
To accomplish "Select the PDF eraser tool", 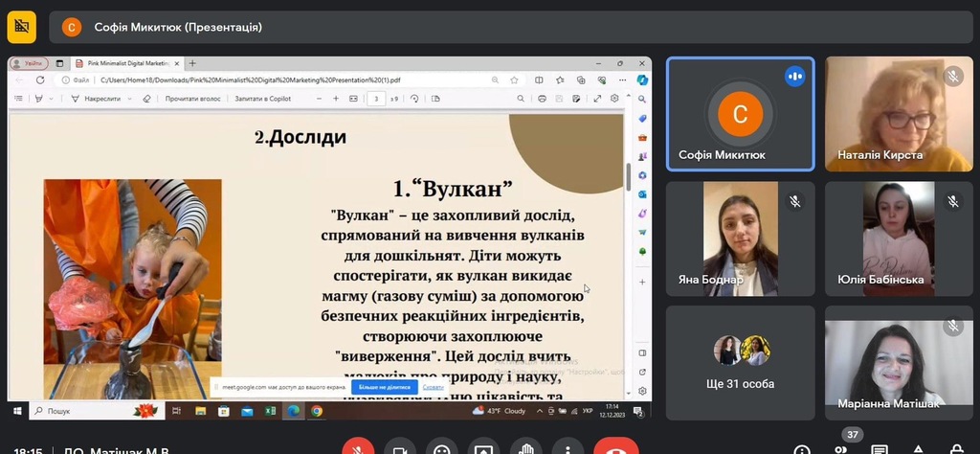I will click(x=146, y=99).
